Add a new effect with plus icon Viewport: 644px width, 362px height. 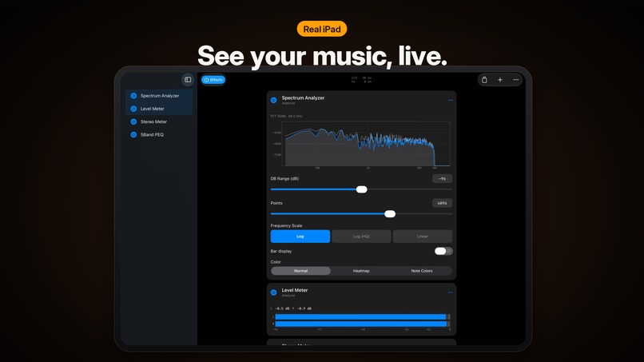click(500, 80)
